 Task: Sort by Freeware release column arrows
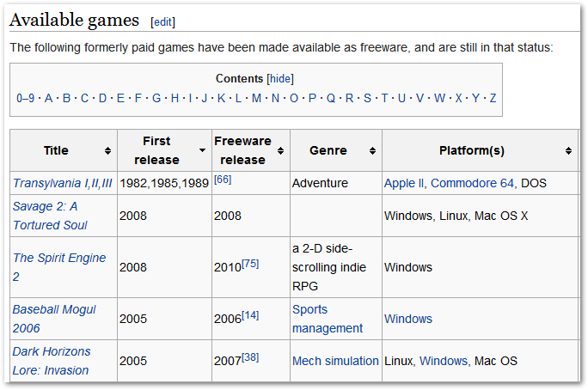pyautogui.click(x=280, y=150)
